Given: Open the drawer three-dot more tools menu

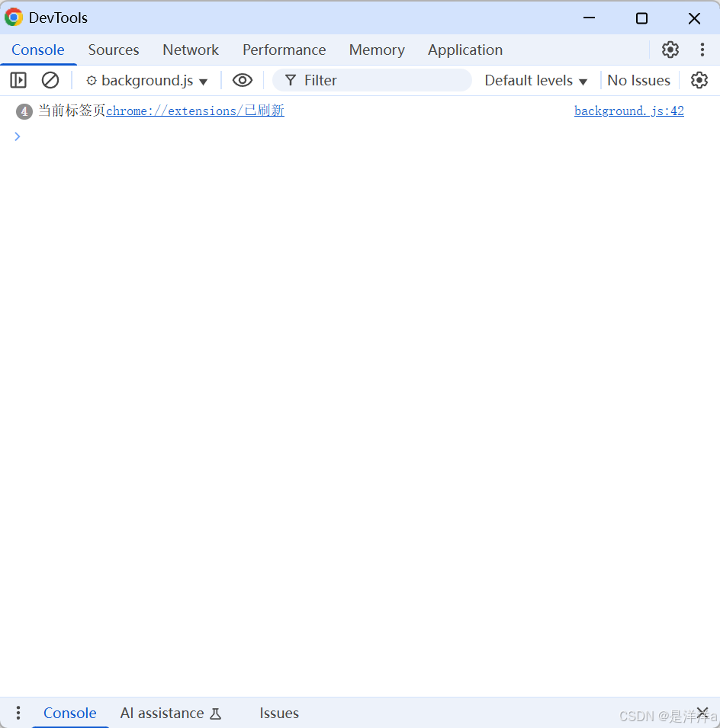Looking at the screenshot, I should [18, 713].
